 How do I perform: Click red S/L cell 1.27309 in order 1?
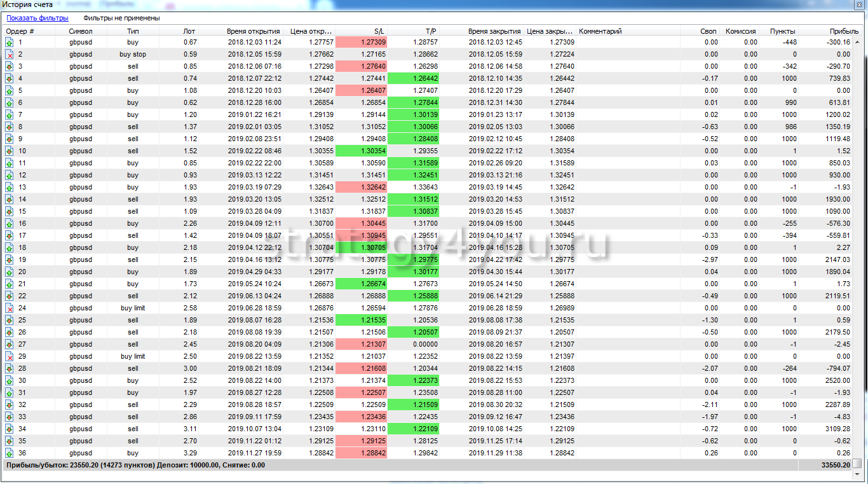(x=361, y=42)
